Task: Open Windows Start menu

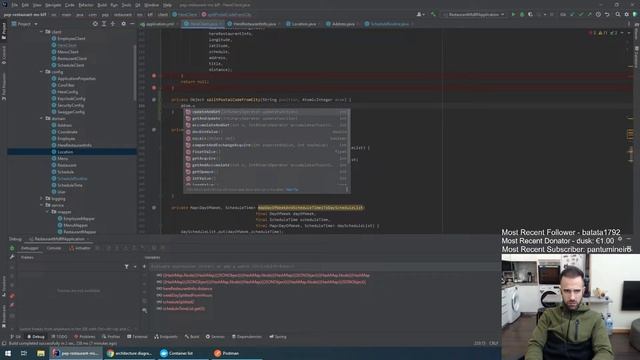Action: click(x=8, y=353)
